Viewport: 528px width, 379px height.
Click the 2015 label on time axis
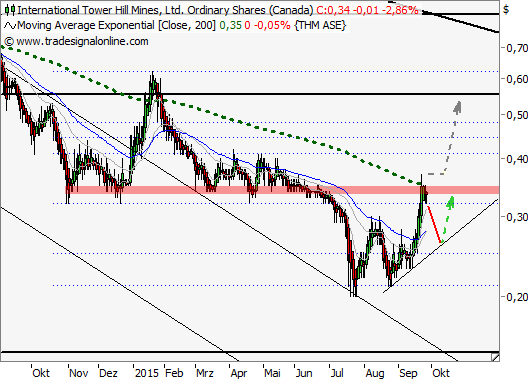(x=146, y=373)
